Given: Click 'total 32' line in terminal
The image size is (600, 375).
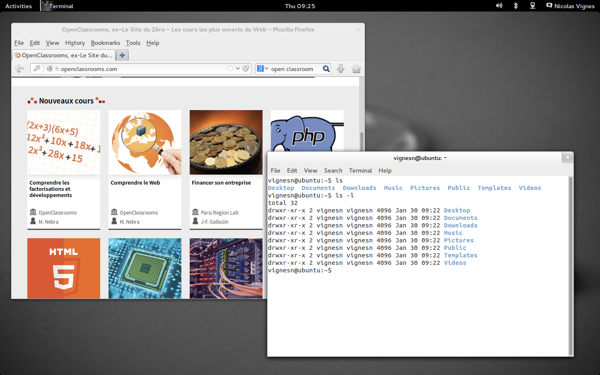Looking at the screenshot, I should coord(283,203).
